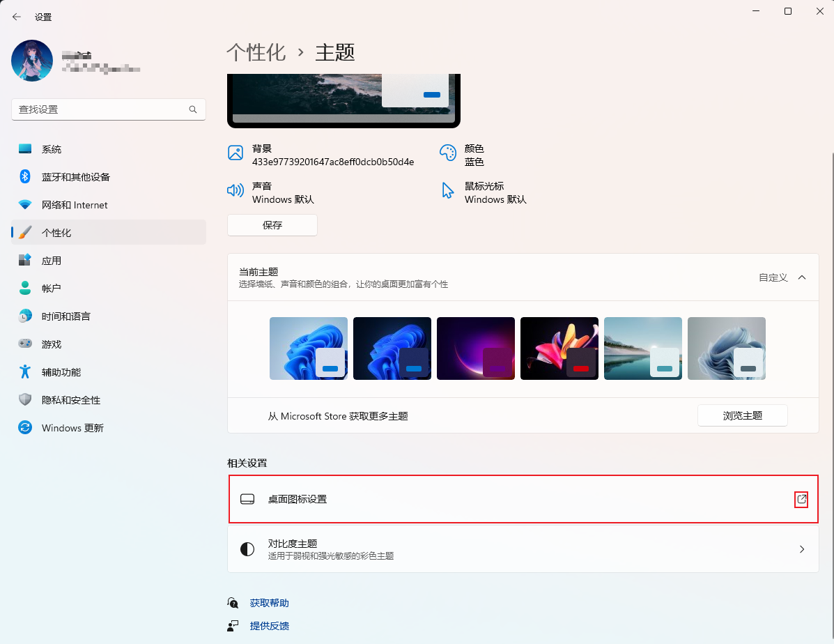The width and height of the screenshot is (834, 644).
Task: Click 个性化 in the breadcrumb
Action: click(x=256, y=52)
